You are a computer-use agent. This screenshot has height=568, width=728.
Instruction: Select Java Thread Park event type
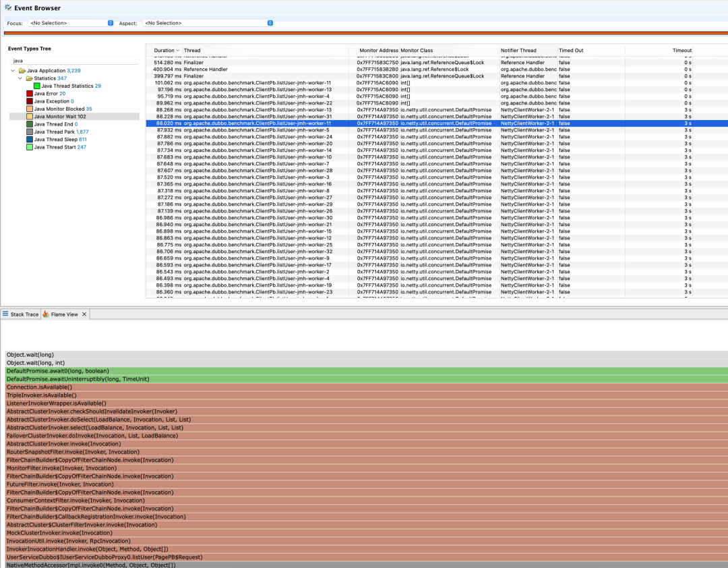click(61, 132)
